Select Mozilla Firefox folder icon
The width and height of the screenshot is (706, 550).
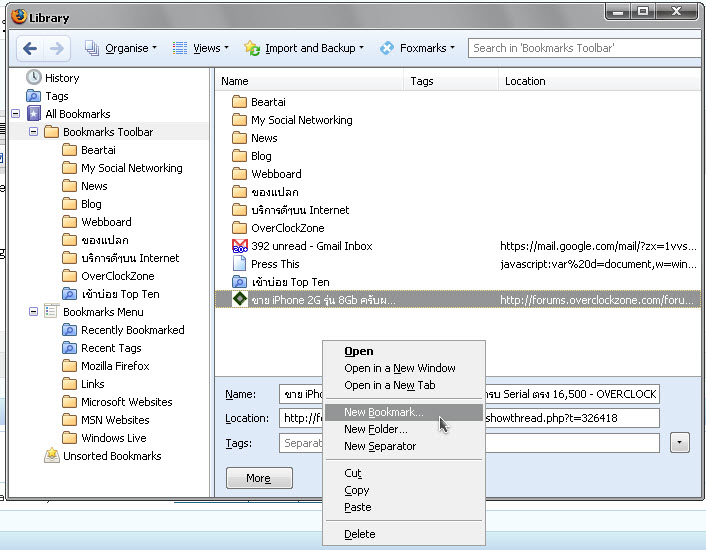(x=69, y=366)
